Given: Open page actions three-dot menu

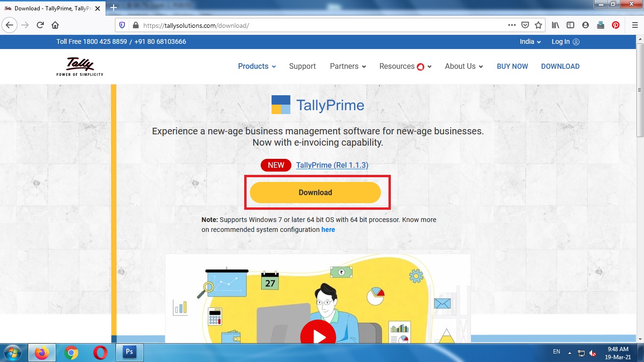Looking at the screenshot, I should 512,25.
